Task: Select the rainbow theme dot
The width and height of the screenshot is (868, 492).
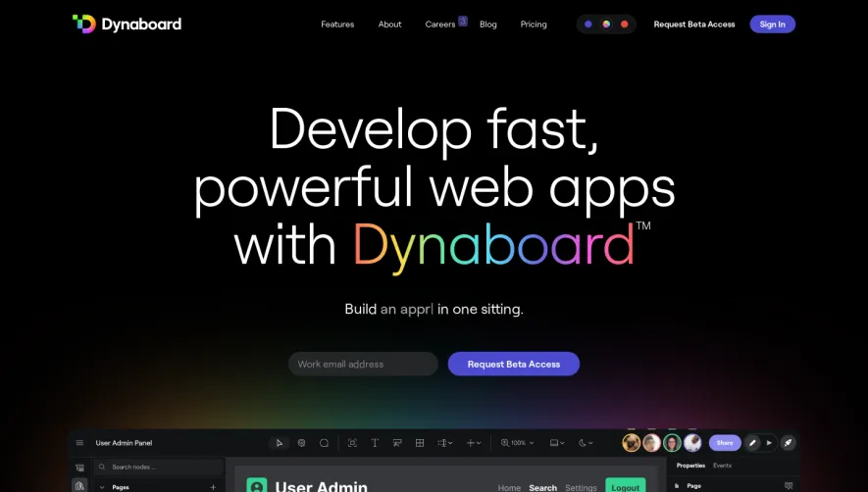Action: [x=607, y=24]
